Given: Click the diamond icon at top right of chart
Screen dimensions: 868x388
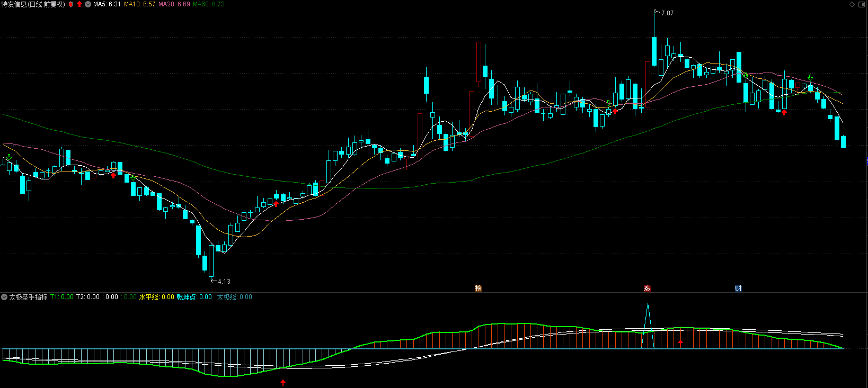Looking at the screenshot, I should pyautogui.click(x=852, y=4).
